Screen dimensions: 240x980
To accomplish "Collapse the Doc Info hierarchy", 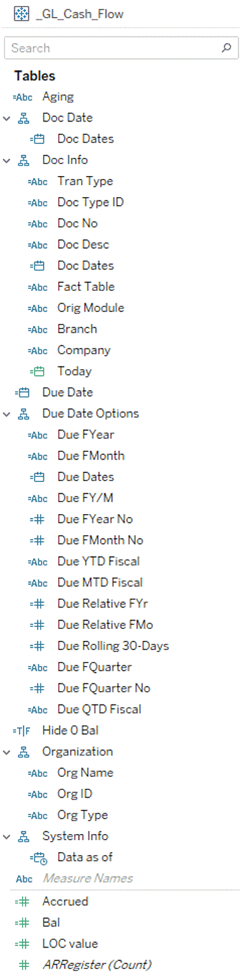I will tap(6, 160).
